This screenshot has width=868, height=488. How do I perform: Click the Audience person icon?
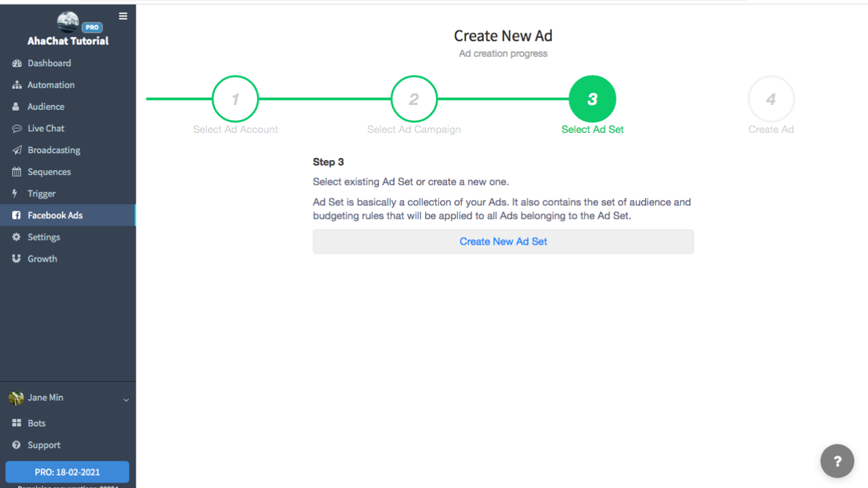[x=16, y=106]
